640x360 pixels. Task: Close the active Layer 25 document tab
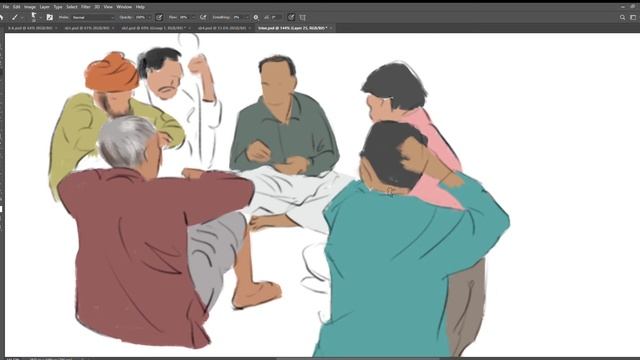tap(331, 28)
